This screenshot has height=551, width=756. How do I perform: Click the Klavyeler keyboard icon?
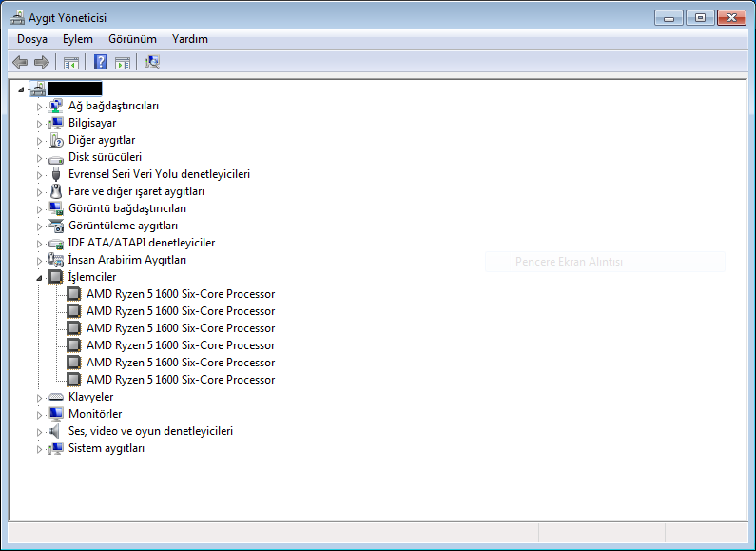click(x=56, y=397)
